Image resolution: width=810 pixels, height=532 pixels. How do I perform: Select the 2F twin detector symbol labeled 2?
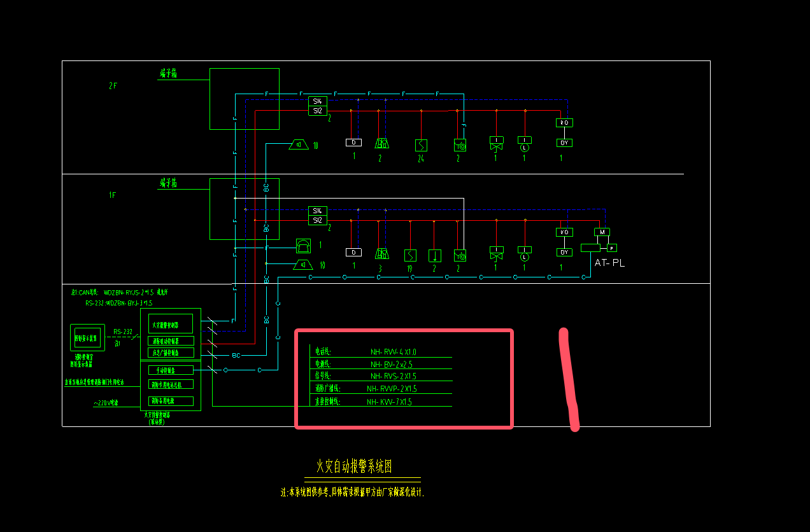pos(381,144)
